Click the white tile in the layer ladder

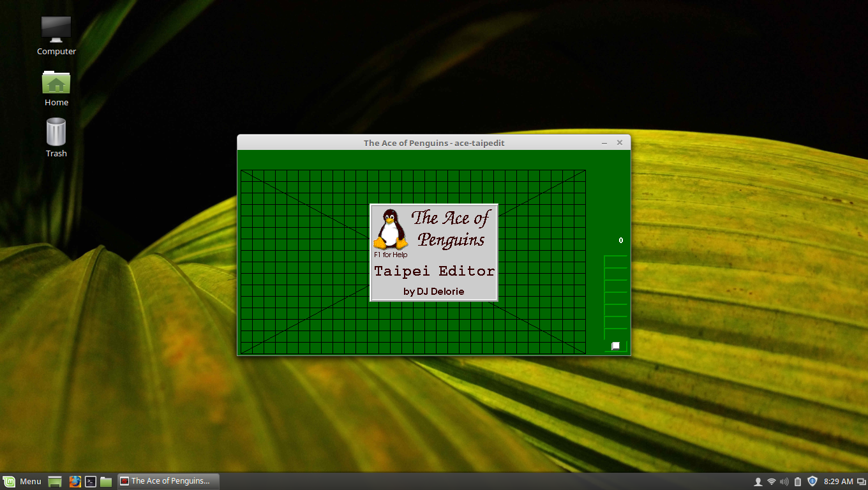616,346
